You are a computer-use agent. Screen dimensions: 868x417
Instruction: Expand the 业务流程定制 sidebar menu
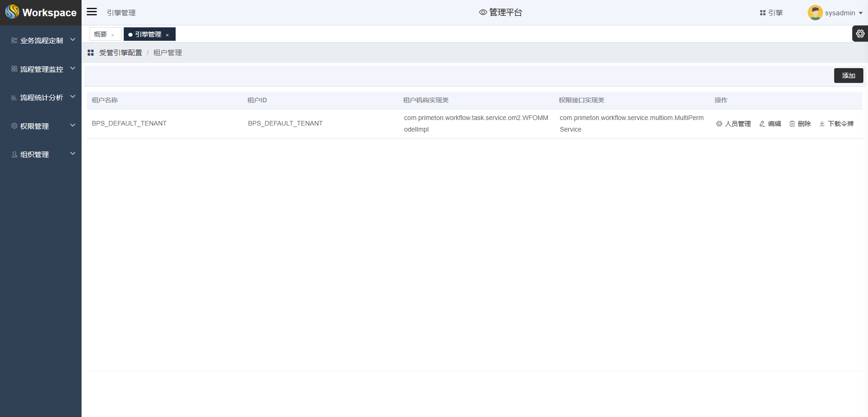point(42,40)
